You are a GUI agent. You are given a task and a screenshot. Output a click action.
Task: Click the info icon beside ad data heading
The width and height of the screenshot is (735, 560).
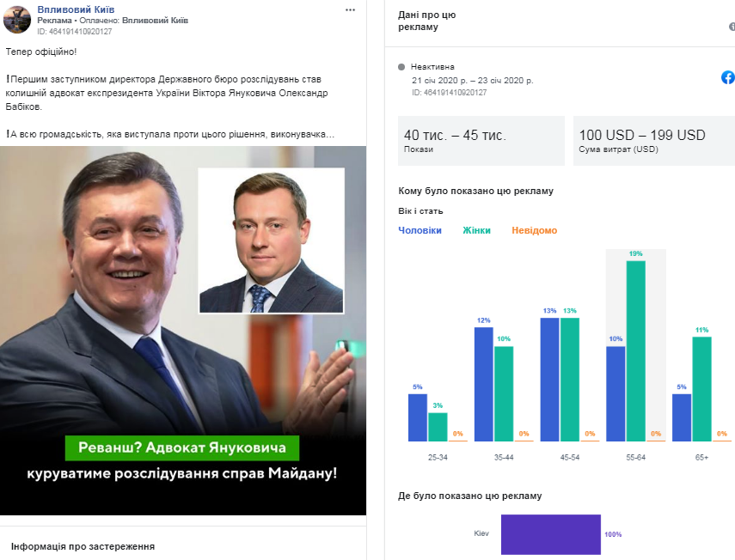732,27
